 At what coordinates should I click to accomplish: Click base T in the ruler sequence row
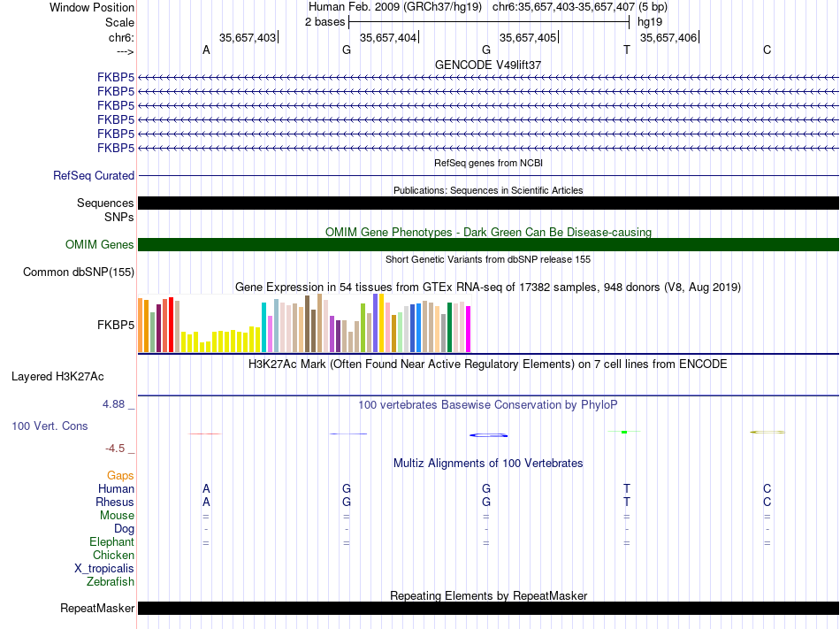coord(627,50)
